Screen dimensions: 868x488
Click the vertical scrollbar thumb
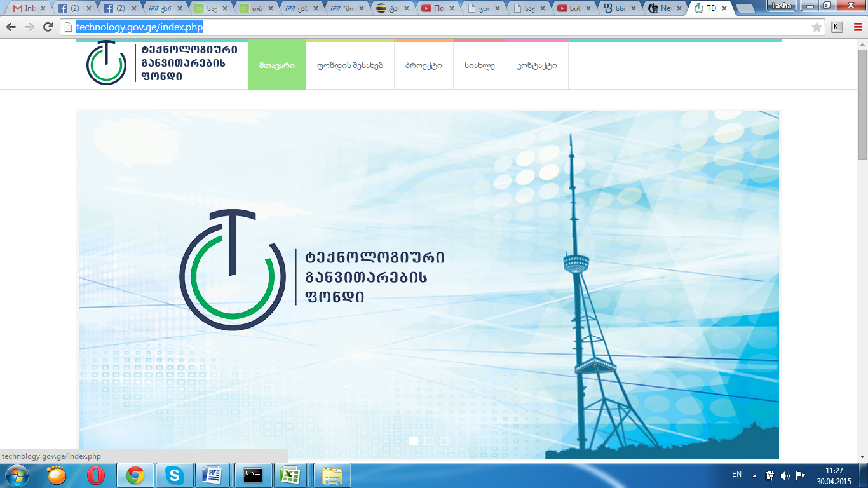pyautogui.click(x=863, y=105)
